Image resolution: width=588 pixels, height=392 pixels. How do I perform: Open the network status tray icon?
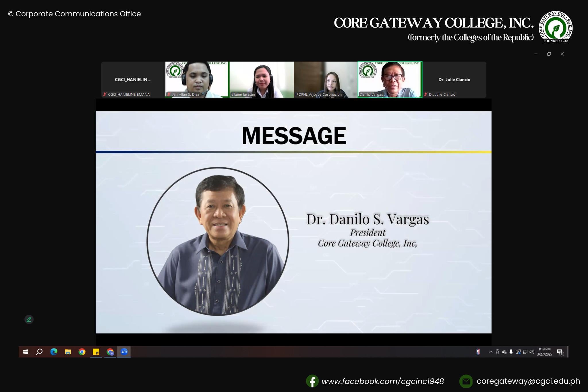(x=525, y=352)
